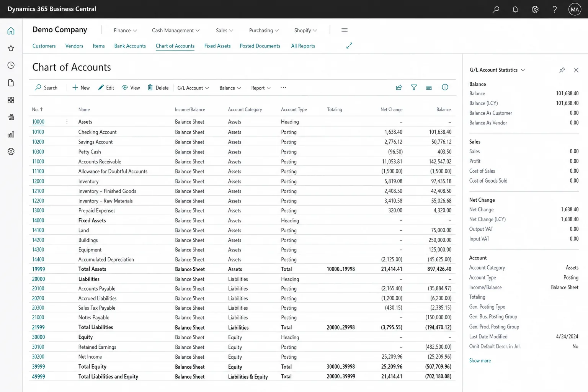
Task: Click the Search box in list toolbar
Action: click(x=46, y=88)
